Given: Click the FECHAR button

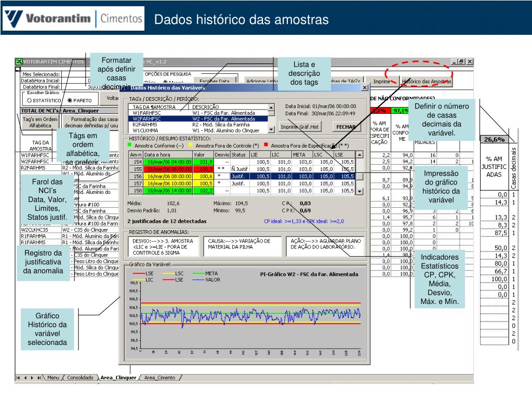Looking at the screenshot, I should (345, 127).
